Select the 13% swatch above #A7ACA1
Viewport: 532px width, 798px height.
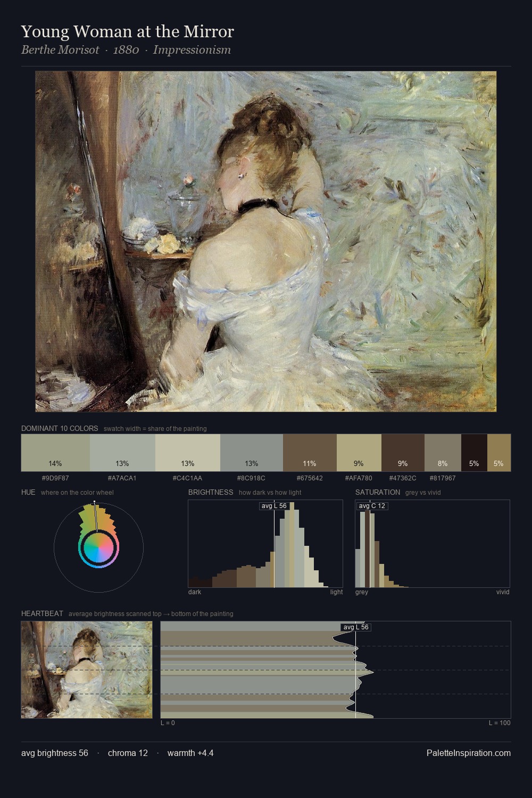tap(122, 453)
